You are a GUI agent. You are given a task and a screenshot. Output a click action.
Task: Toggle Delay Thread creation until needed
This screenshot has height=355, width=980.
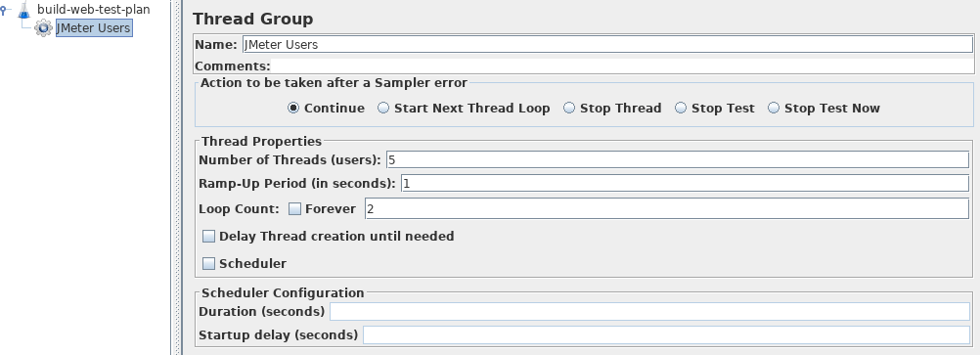coord(208,237)
